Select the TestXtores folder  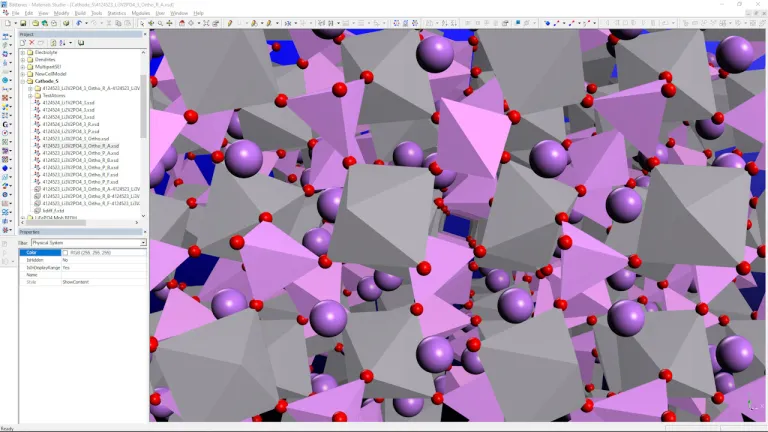[x=54, y=95]
